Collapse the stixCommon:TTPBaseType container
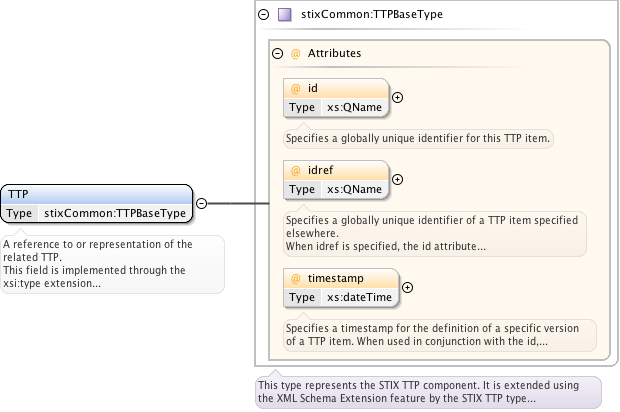Image resolution: width=620 pixels, height=412 pixels. point(264,15)
